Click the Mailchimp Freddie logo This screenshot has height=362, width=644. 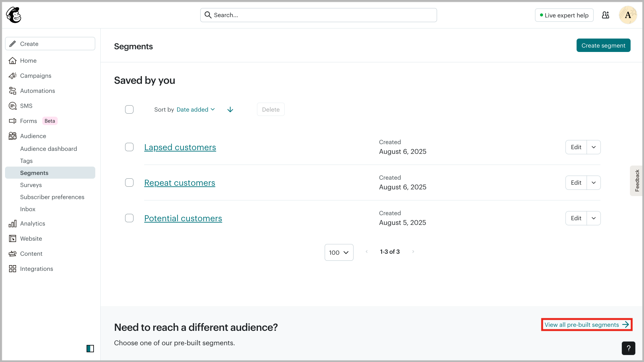pos(14,15)
